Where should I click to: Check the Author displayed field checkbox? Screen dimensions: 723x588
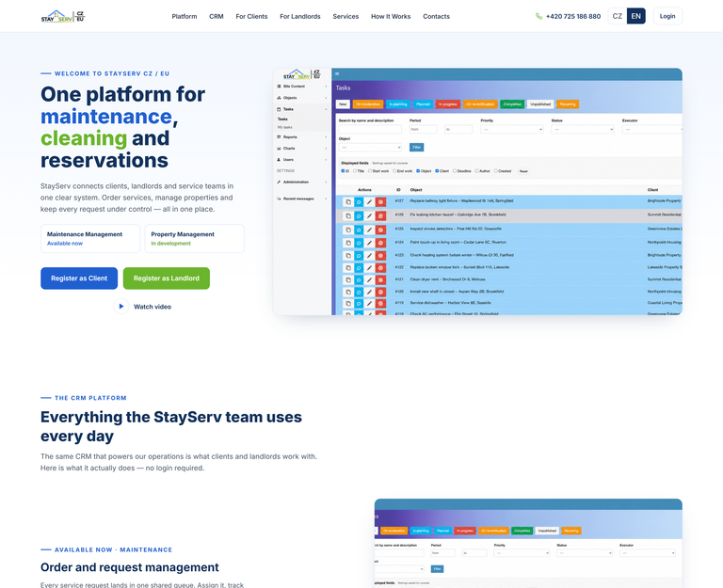tap(476, 171)
